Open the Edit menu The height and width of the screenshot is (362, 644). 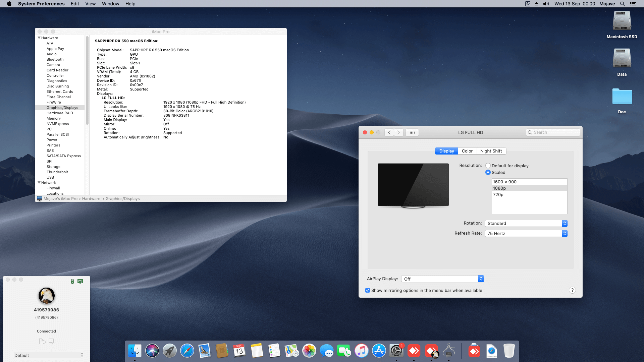(75, 4)
